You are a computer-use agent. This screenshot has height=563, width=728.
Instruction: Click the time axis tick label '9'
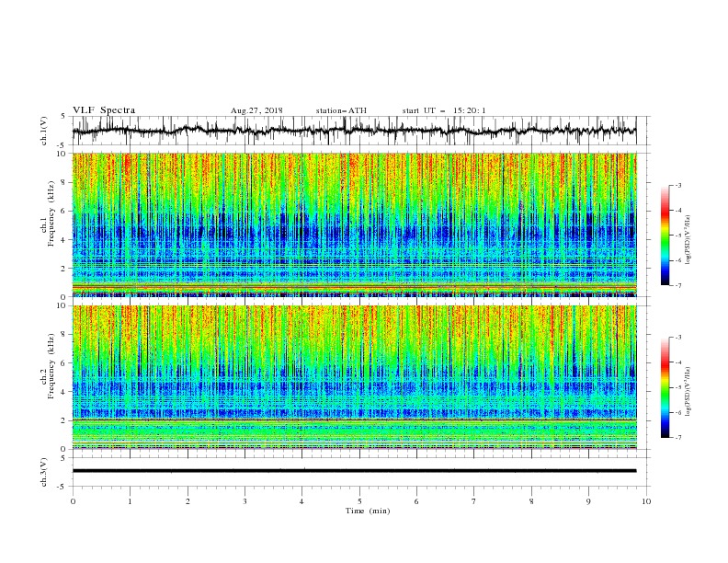point(588,501)
